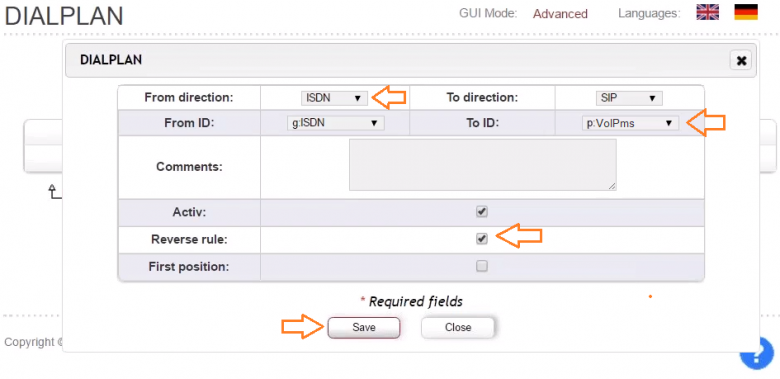This screenshot has width=780, height=379.
Task: Uncheck the Reverse rule checkbox
Action: click(482, 239)
